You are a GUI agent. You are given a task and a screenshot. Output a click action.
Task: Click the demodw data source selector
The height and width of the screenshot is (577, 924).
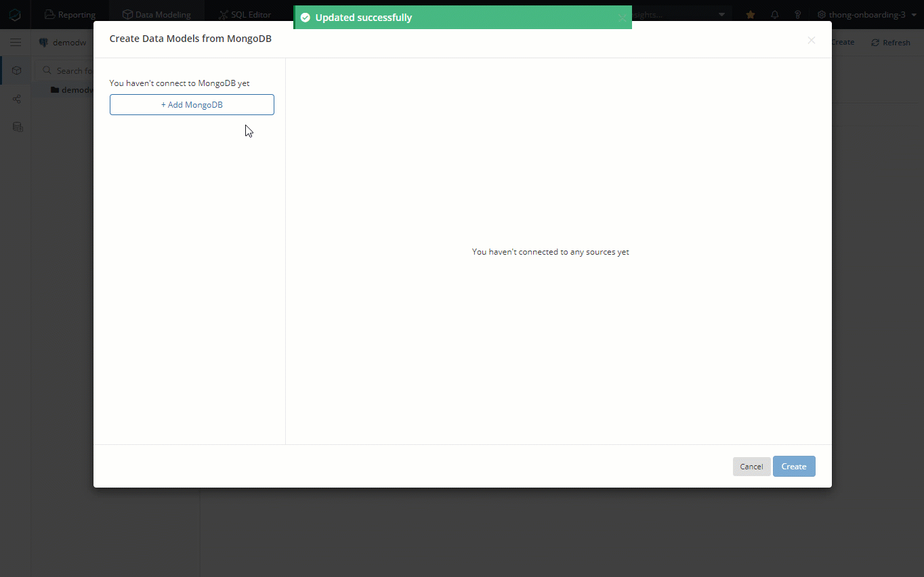point(63,43)
